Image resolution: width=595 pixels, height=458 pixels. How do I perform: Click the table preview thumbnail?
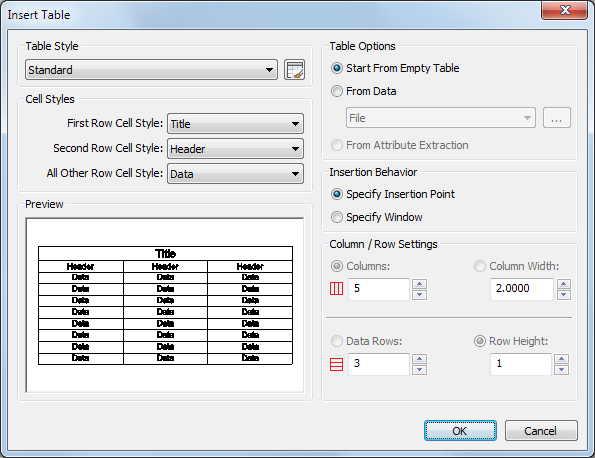coord(165,305)
